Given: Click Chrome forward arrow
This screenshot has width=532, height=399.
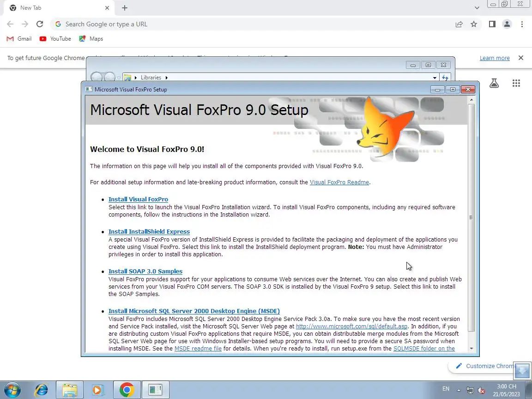Looking at the screenshot, I should (25, 24).
